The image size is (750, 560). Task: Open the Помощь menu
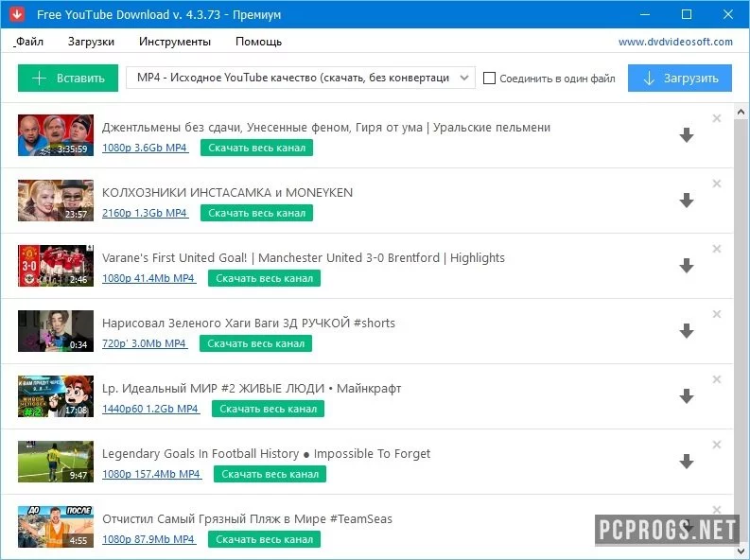point(258,42)
